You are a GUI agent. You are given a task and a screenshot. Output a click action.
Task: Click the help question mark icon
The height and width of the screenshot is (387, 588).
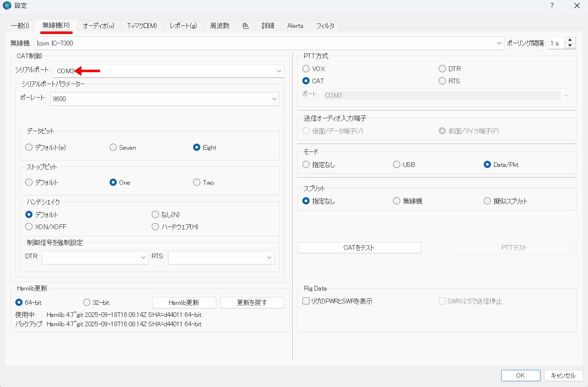(552, 6)
